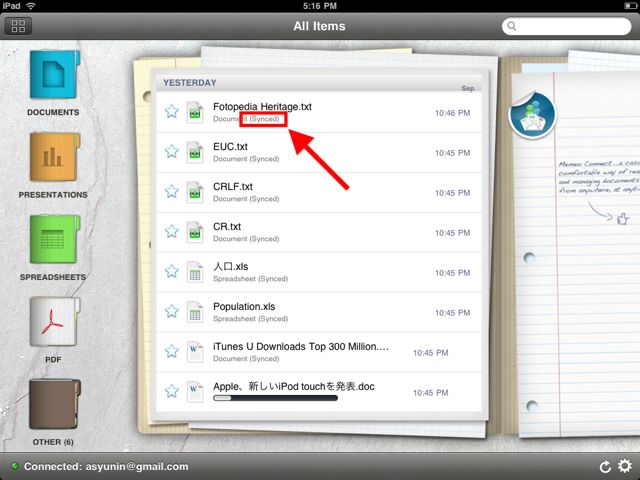Screen dimensions: 640x480
Task: Open Fotopedia Heritage.txt
Action: pos(319,112)
